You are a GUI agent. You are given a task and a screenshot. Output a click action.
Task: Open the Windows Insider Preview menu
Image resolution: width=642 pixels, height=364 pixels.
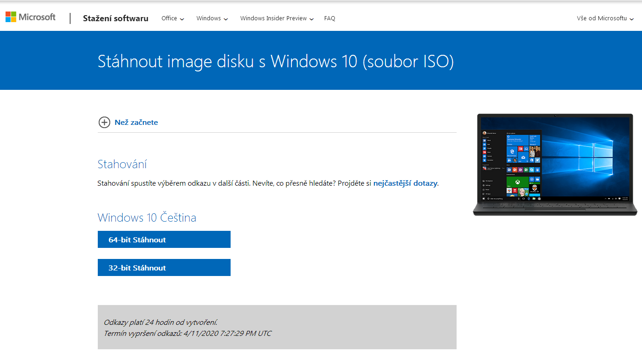pyautogui.click(x=273, y=18)
